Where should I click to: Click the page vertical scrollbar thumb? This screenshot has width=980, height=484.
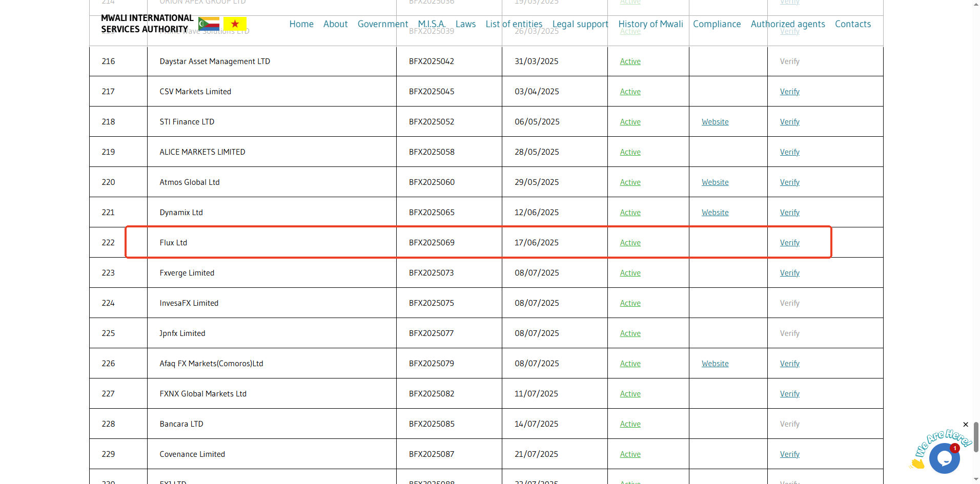click(976, 437)
